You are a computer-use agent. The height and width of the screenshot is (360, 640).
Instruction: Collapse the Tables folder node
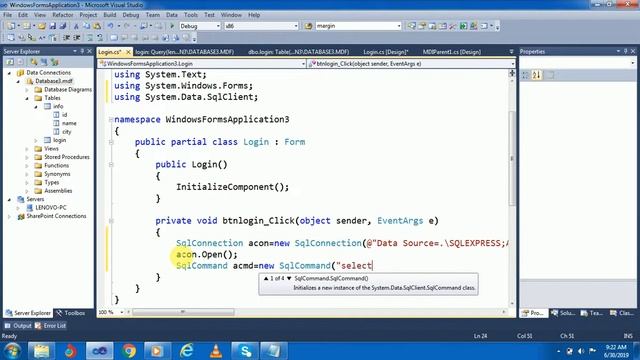[27, 98]
